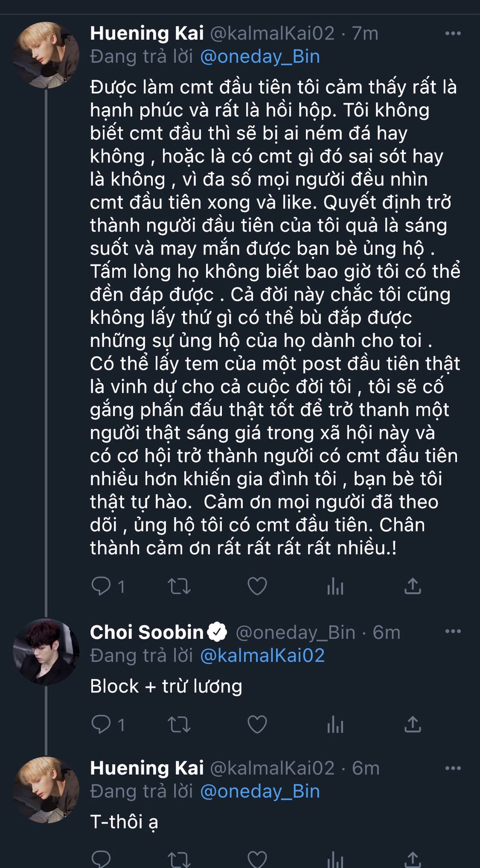This screenshot has width=480, height=868.
Task: Like Huening Kai's 'T-thôi ạ' reply
Action: coord(257,860)
